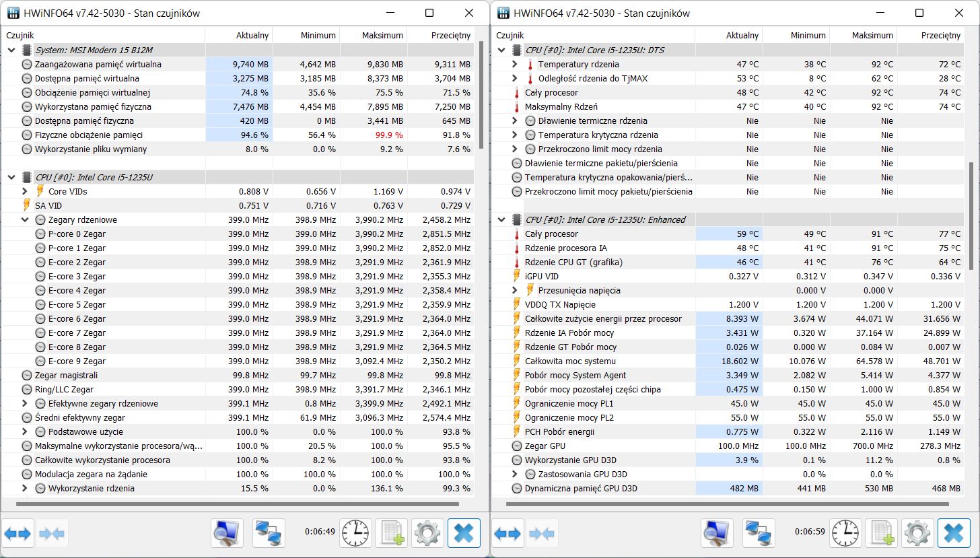Click HWiNFO64 app icon in right title bar
980x558 pixels.
503,13
